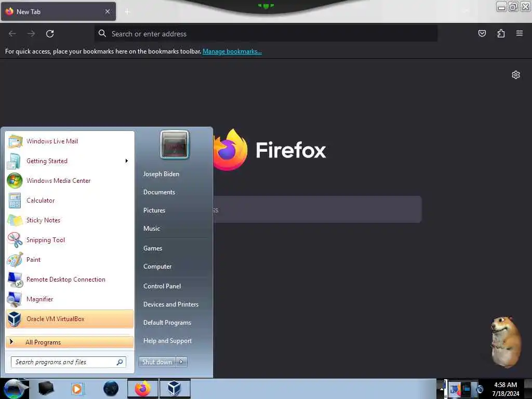Click the Firefox forward arrow
Viewport: 532px width, 399px height.
31,34
